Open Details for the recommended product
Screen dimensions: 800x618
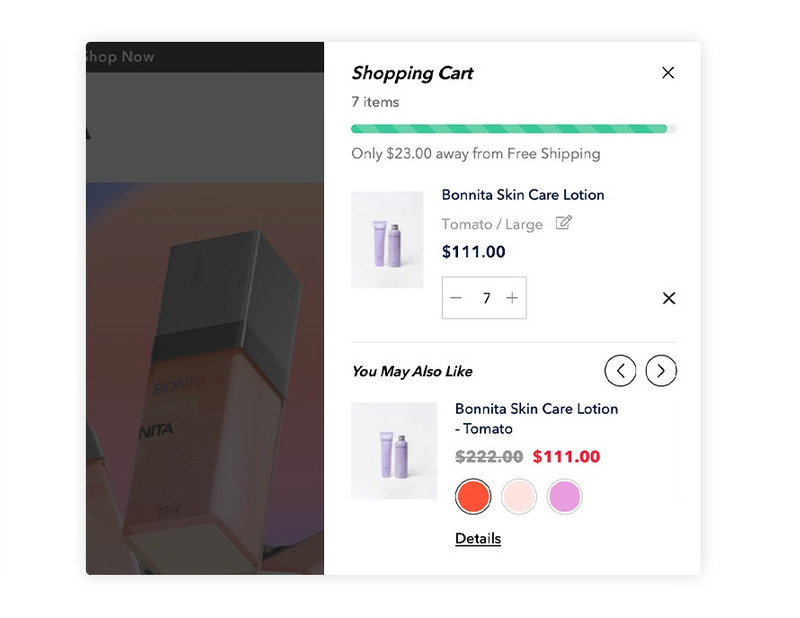[x=478, y=538]
